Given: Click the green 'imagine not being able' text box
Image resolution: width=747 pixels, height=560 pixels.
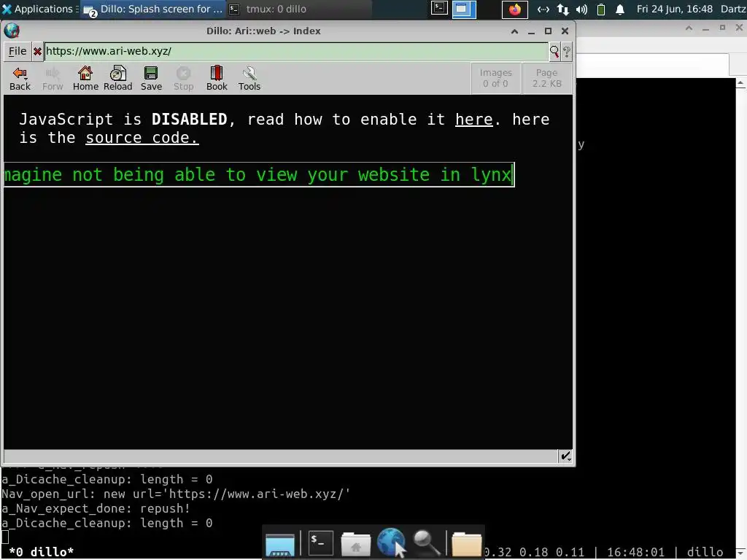Looking at the screenshot, I should (259, 174).
